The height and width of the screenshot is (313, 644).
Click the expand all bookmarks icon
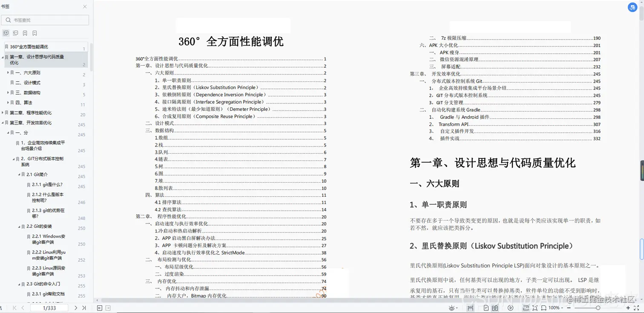6,33
